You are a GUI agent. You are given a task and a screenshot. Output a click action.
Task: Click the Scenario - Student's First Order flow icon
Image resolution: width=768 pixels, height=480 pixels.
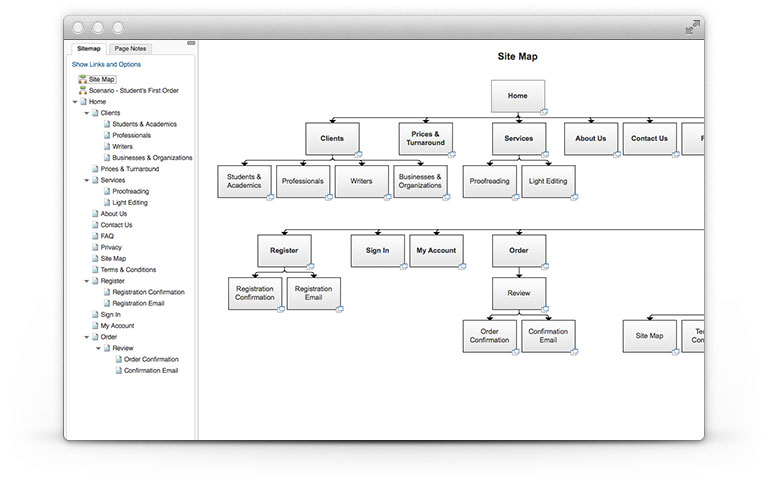point(83,90)
